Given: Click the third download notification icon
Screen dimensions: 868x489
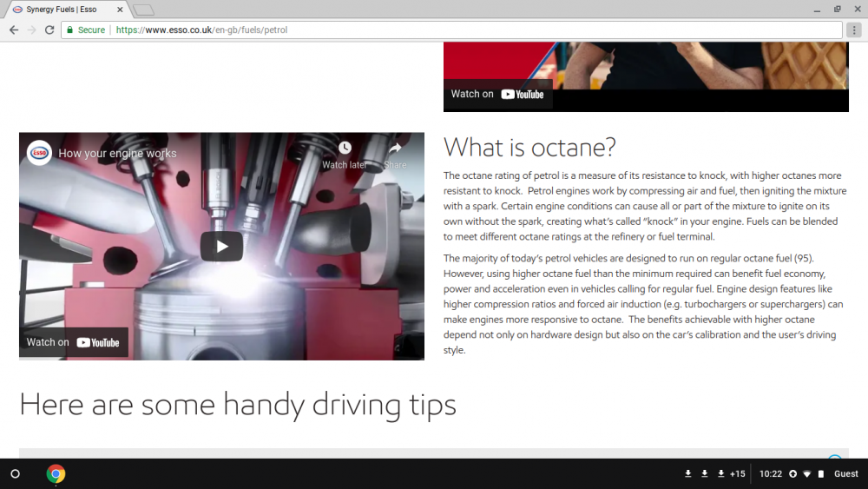Looking at the screenshot, I should [x=720, y=474].
